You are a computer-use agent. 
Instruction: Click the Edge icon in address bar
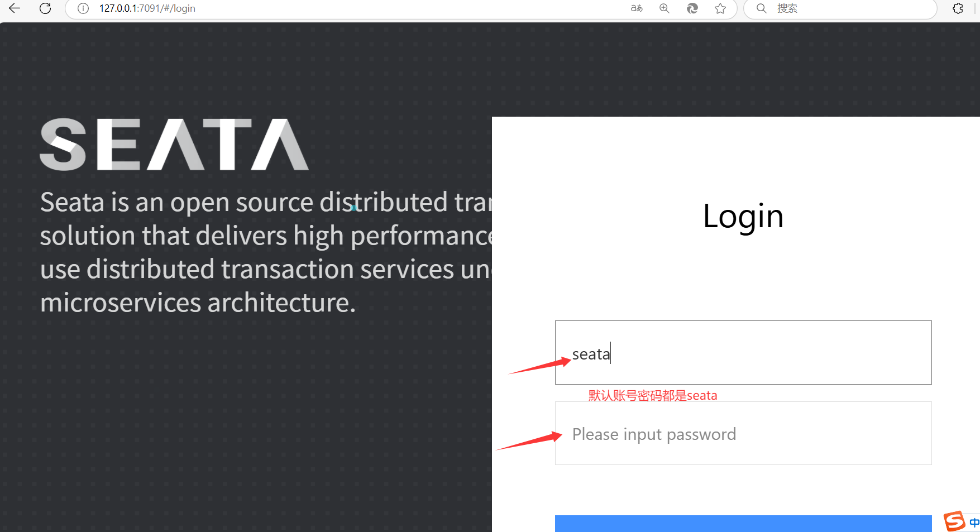pos(692,8)
